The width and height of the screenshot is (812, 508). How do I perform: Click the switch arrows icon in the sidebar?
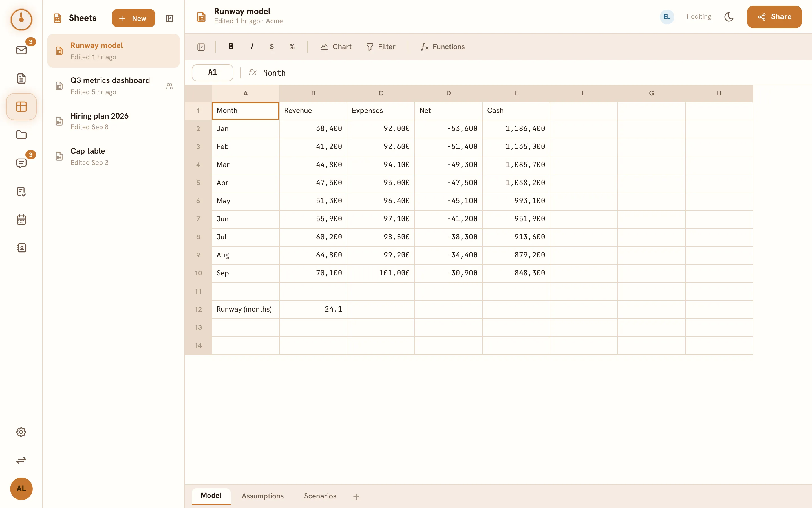21,460
